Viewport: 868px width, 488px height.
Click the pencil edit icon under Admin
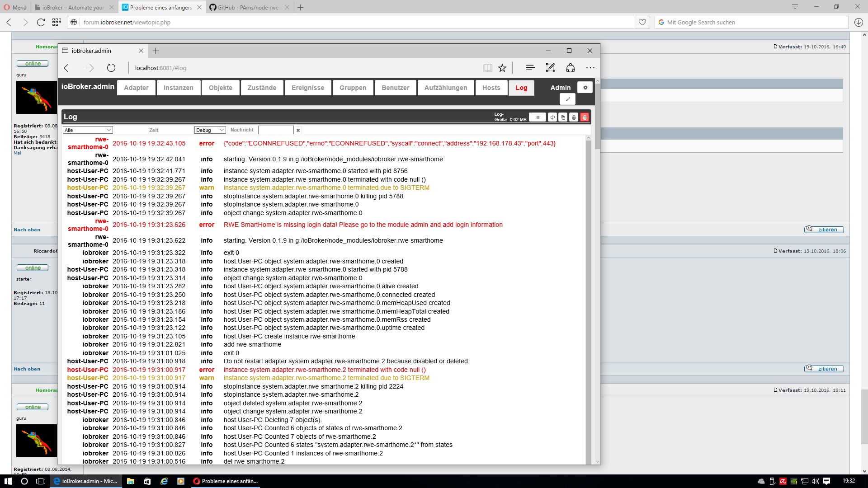(568, 99)
